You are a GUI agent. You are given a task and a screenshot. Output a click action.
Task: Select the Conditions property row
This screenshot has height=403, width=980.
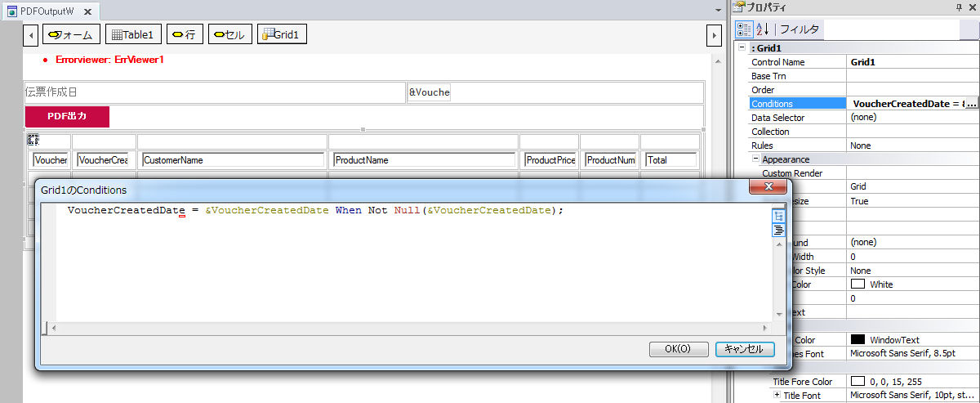[x=796, y=104]
